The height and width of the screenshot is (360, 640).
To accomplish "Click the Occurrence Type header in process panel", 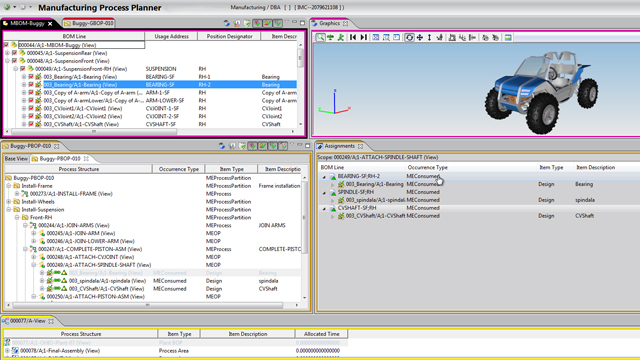I will click(179, 169).
